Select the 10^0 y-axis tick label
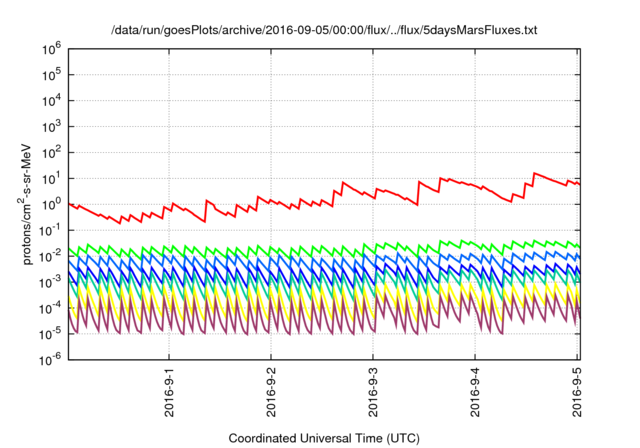The image size is (640, 448). point(52,204)
